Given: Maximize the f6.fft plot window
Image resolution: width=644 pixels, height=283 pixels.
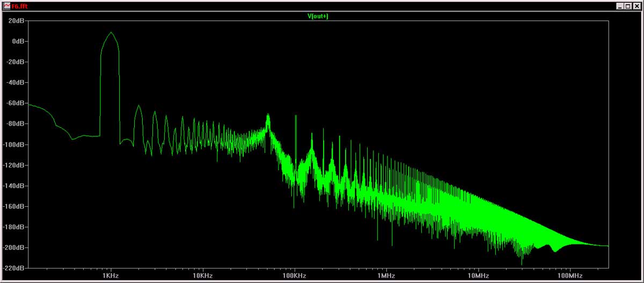Looking at the screenshot, I should 627,6.
